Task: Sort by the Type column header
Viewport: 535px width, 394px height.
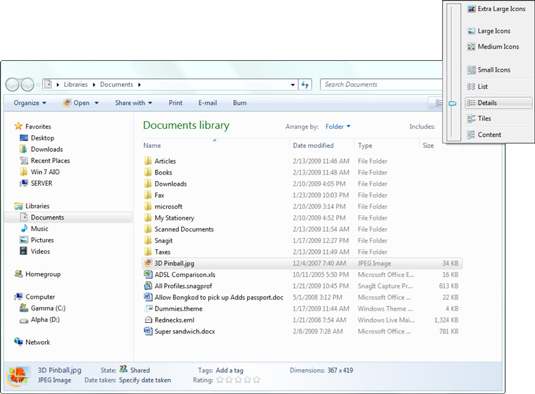Action: point(365,146)
